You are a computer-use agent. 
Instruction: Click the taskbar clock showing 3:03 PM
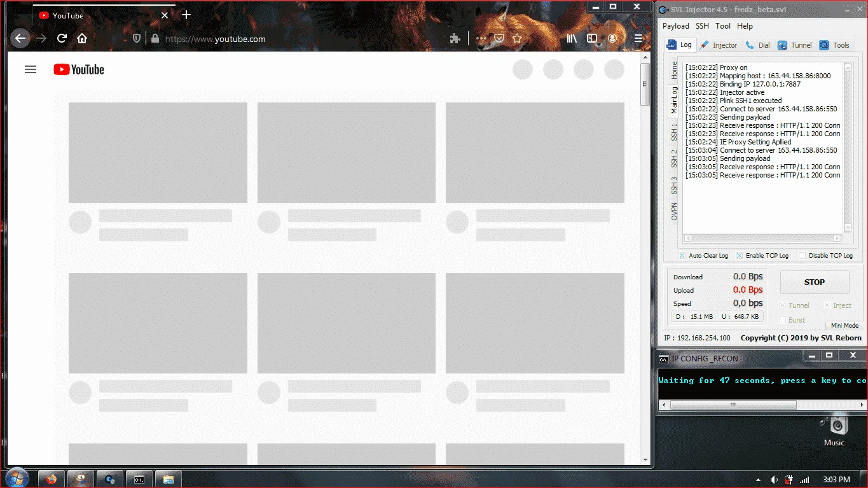(836, 480)
